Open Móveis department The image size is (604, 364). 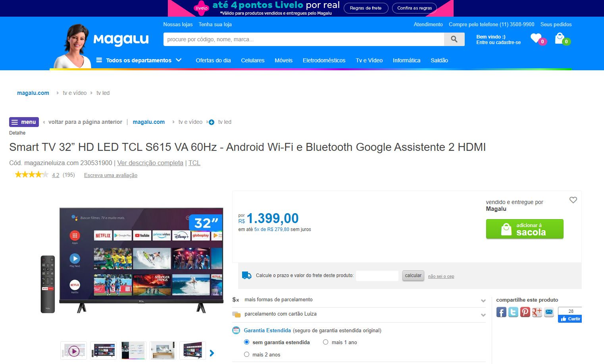tap(283, 60)
